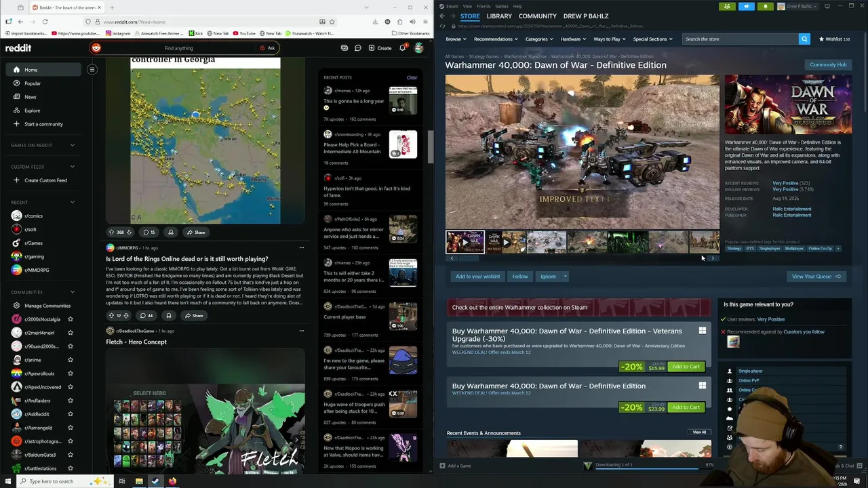Open Steam friends activity green button

[x=727, y=6]
